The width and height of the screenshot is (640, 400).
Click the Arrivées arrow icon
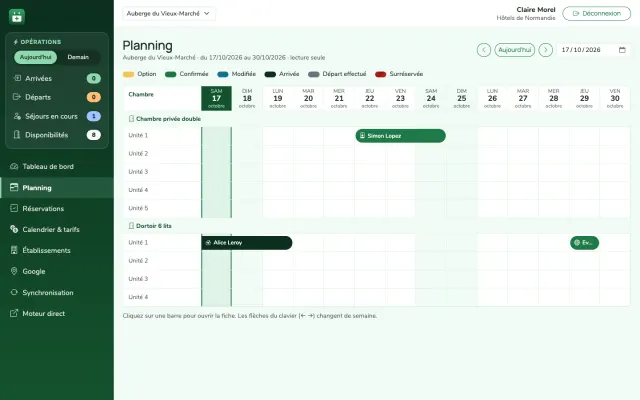(17, 78)
